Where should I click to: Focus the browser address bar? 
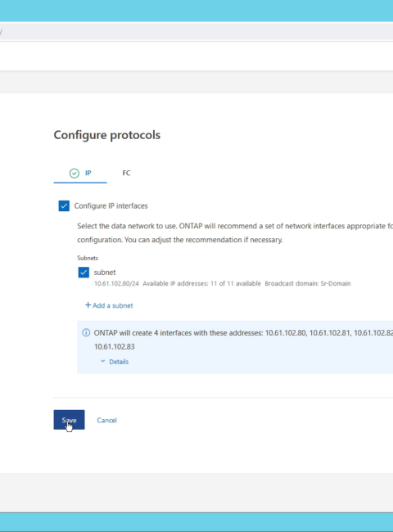[x=196, y=32]
